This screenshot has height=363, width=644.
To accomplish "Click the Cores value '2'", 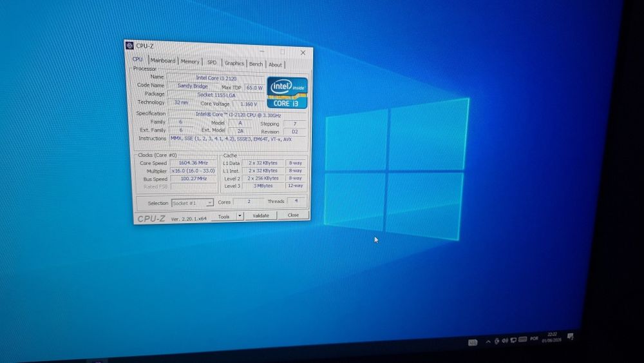I will (249, 201).
